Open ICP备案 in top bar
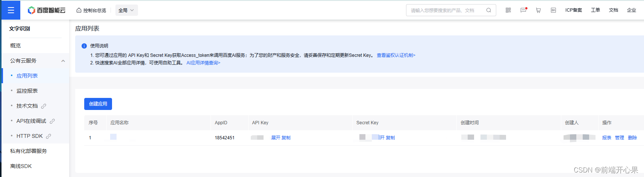644x177 pixels. (574, 10)
